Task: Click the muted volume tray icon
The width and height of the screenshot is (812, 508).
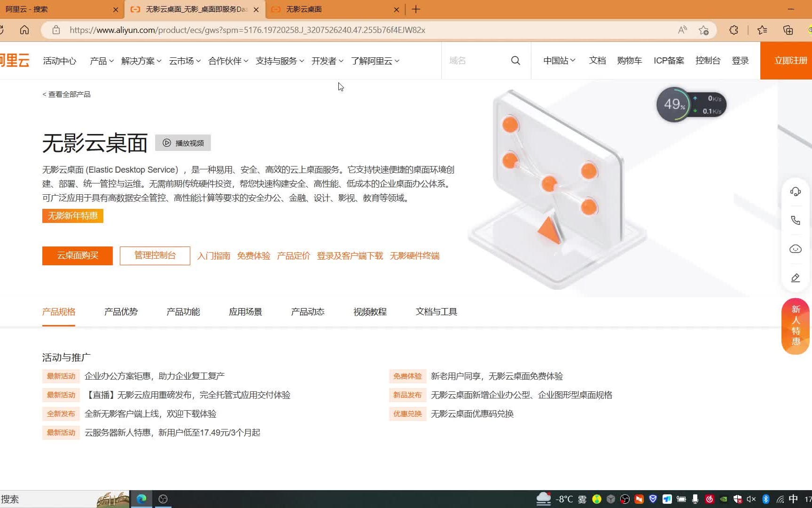Action: tap(751, 499)
